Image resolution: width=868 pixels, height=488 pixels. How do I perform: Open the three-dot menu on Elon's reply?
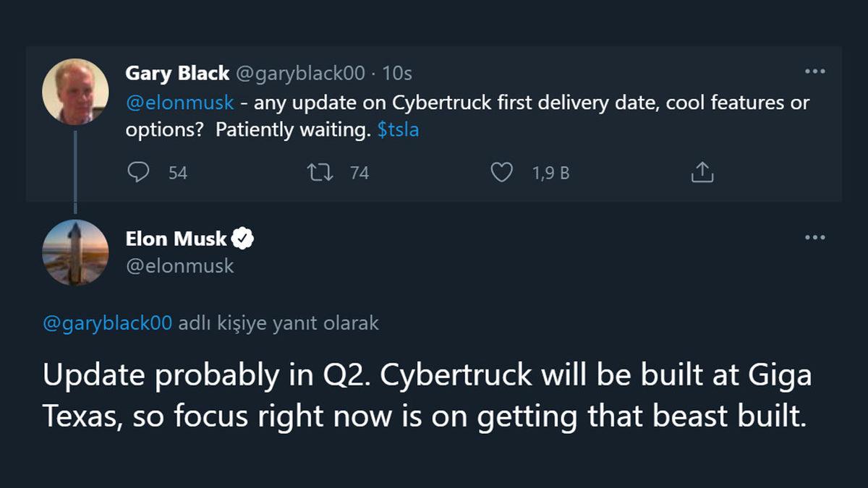(815, 236)
